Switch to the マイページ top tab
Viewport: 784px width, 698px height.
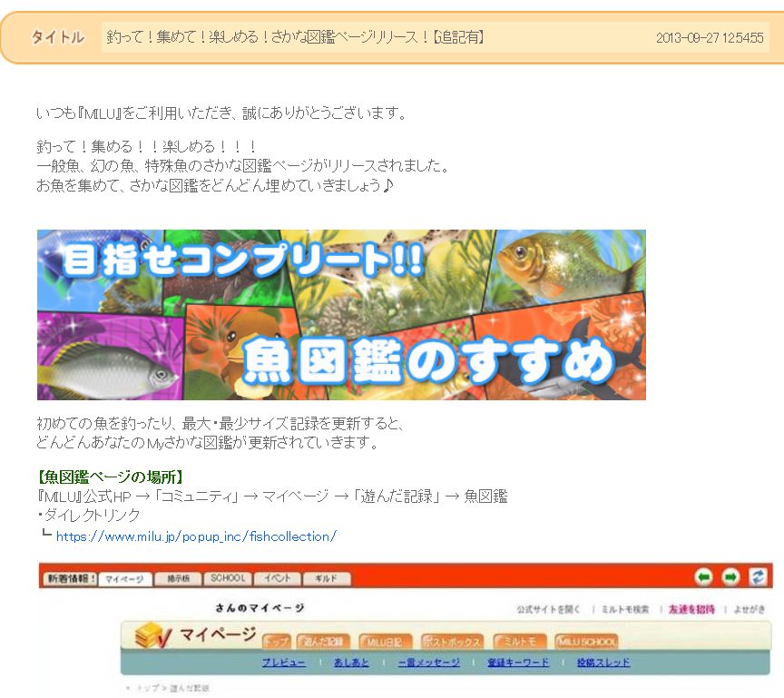122,578
